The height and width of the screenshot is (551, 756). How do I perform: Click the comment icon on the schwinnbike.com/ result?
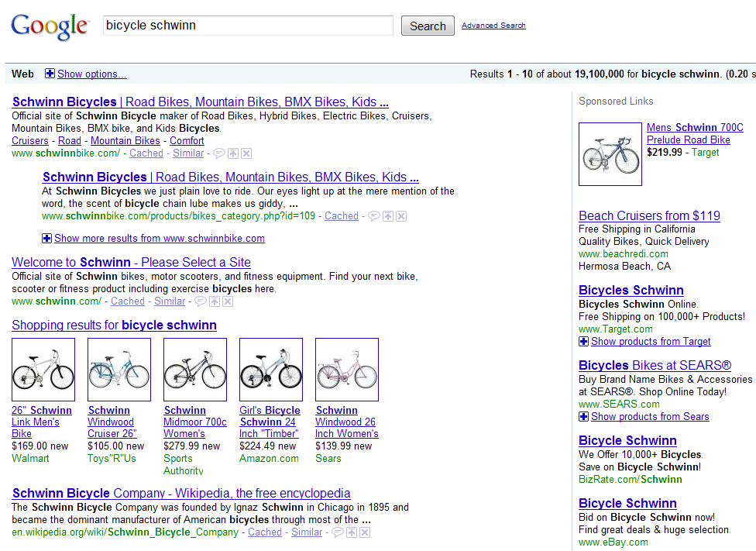click(219, 153)
